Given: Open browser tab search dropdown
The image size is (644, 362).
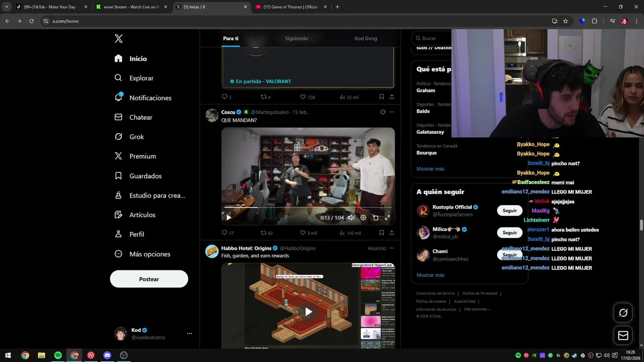Looking at the screenshot, I should (7, 7).
